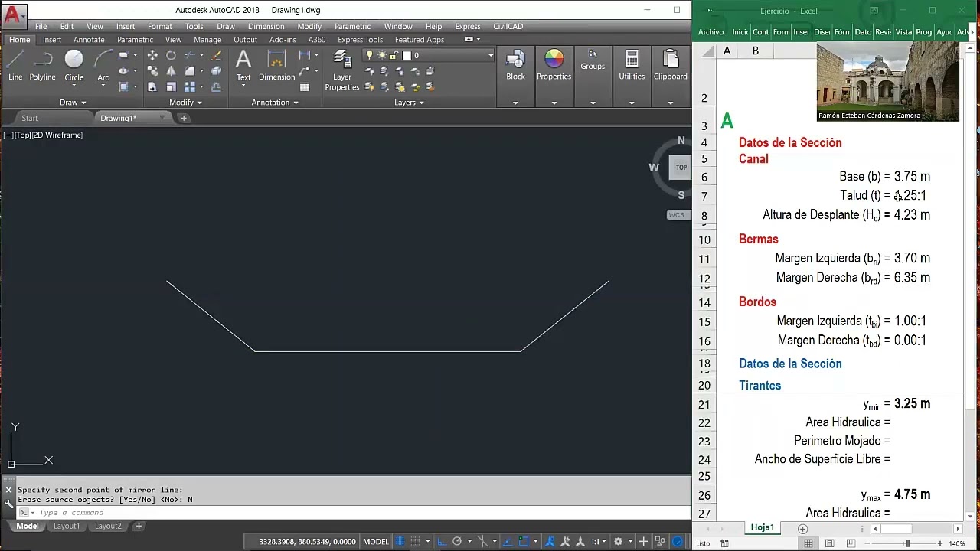Select the Circle tool
Image resolution: width=980 pixels, height=551 pixels.
tap(73, 66)
